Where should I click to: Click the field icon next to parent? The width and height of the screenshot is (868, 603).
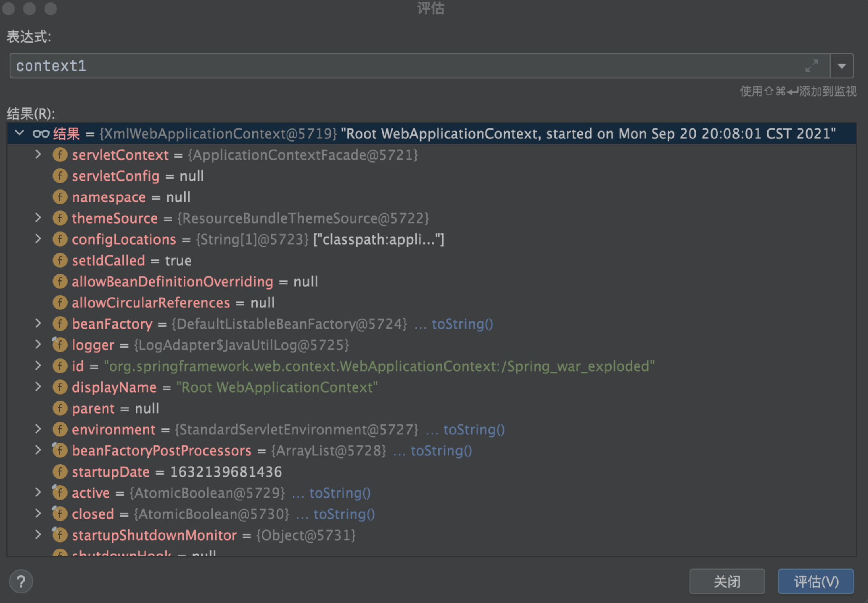pos(60,408)
